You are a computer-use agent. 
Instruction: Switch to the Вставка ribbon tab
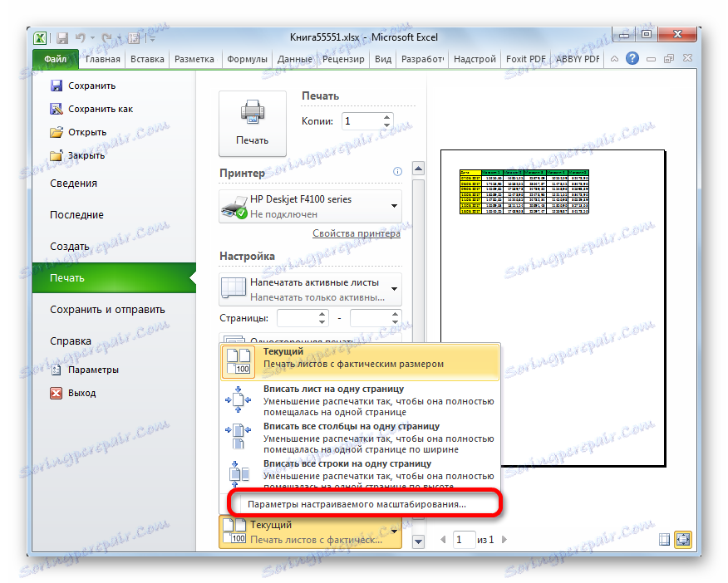click(147, 59)
